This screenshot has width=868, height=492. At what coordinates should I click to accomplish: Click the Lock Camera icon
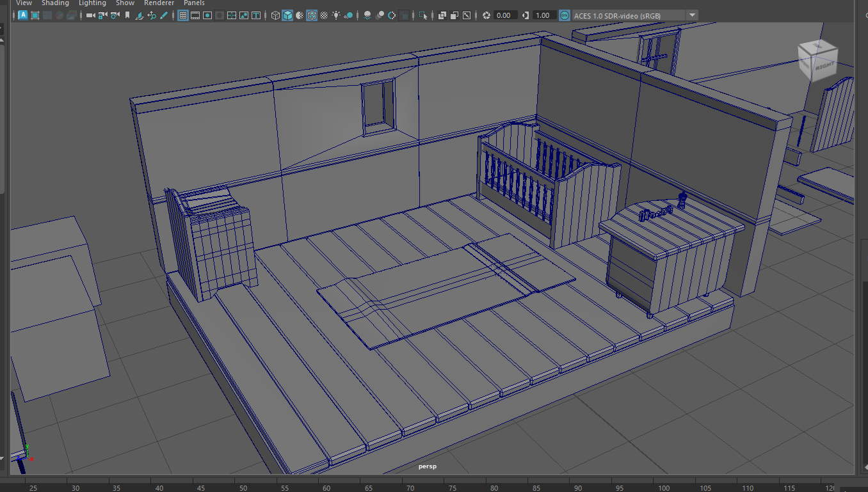click(102, 15)
